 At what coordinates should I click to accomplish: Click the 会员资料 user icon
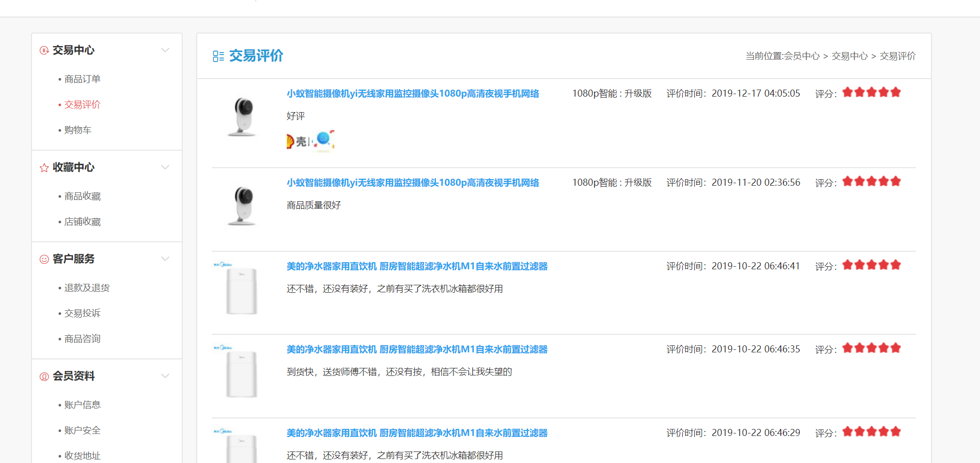tap(44, 376)
